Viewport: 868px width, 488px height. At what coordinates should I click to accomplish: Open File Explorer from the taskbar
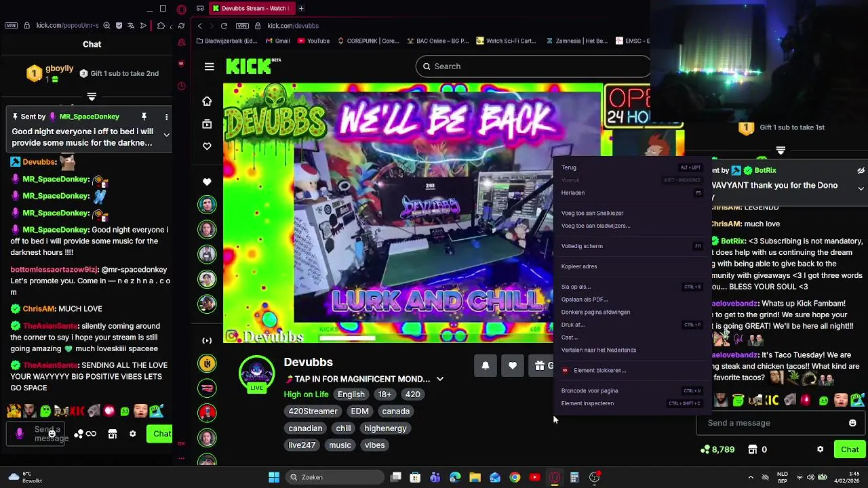pos(475,477)
